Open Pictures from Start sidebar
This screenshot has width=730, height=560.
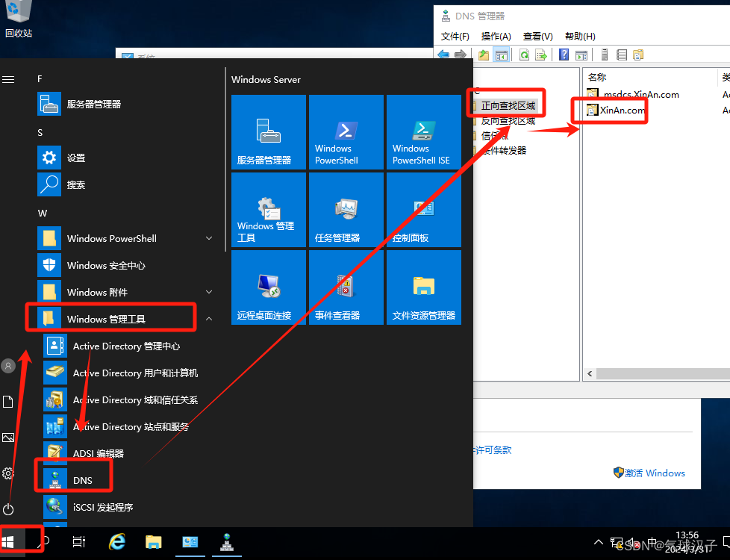8,438
